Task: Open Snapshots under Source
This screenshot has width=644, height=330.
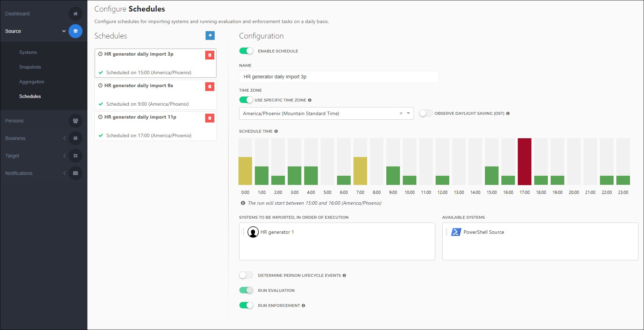Action: pos(30,67)
